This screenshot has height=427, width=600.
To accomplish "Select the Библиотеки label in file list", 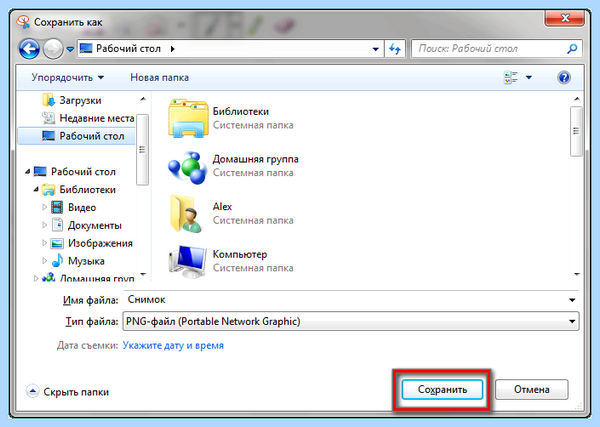I will click(x=241, y=112).
